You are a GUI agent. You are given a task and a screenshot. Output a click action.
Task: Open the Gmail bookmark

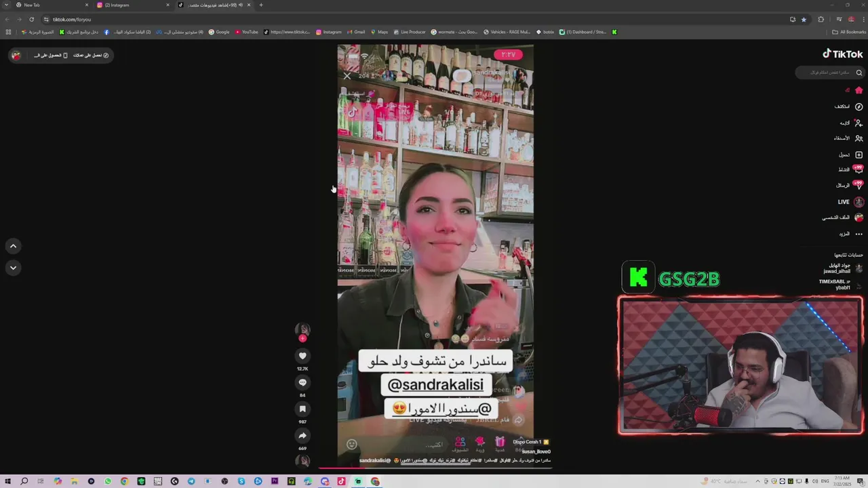tap(356, 32)
